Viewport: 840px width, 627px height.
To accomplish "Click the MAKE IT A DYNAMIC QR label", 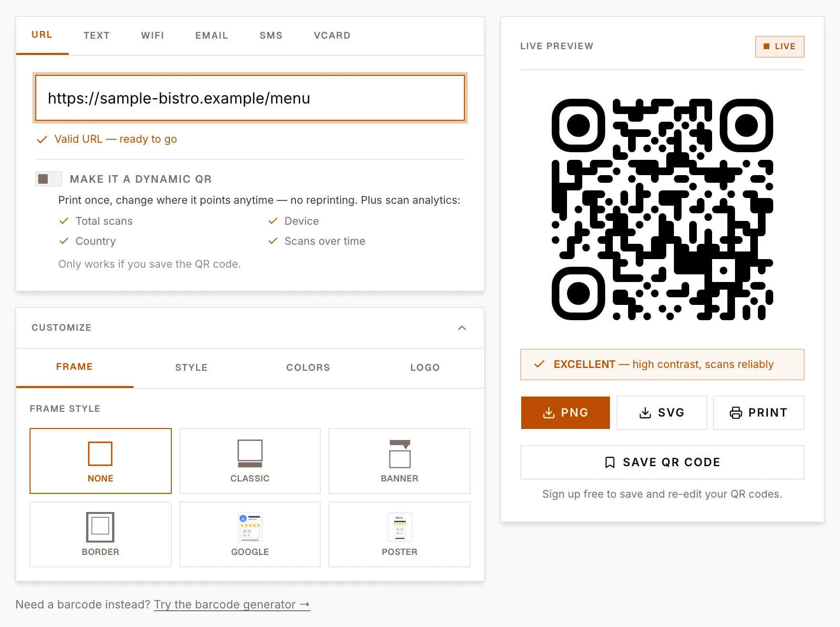I will point(141,179).
